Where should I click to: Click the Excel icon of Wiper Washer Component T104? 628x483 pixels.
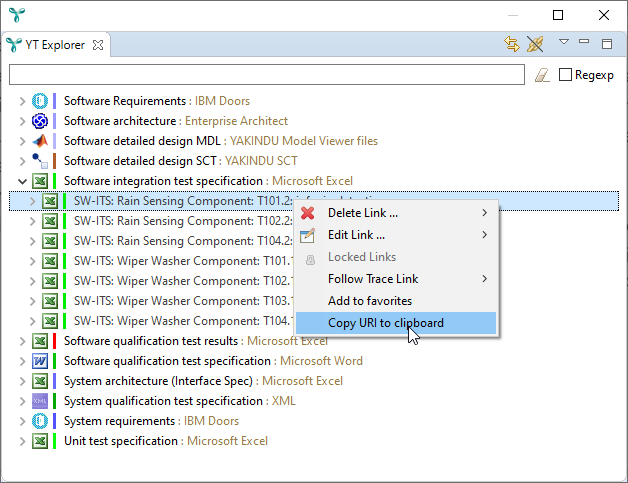[x=50, y=321]
